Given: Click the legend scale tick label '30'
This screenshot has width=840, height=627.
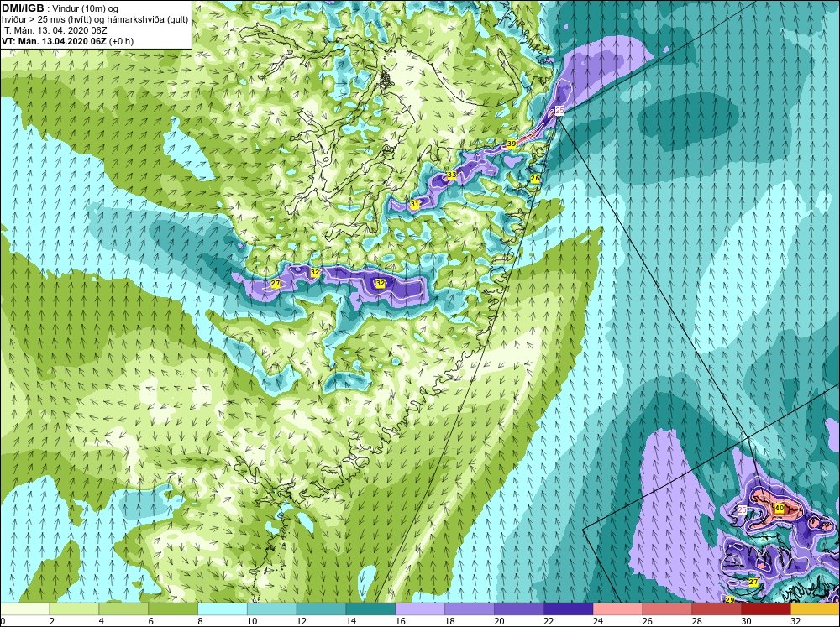Looking at the screenshot, I should 746,621.
